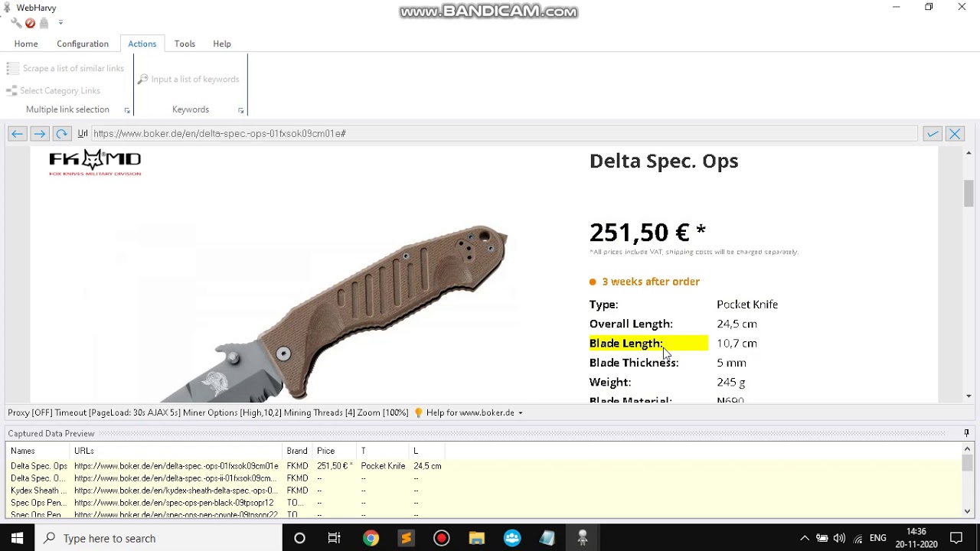Select the Spec Ops Pen row with spec-ops-pen-black URL
Image resolution: width=980 pixels, height=551 pixels.
(226, 503)
